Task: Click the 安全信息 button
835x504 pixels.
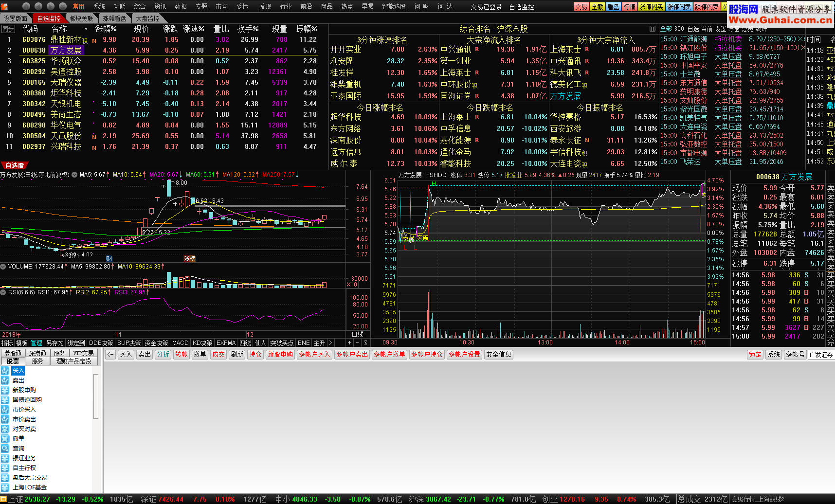Action: 499,355
